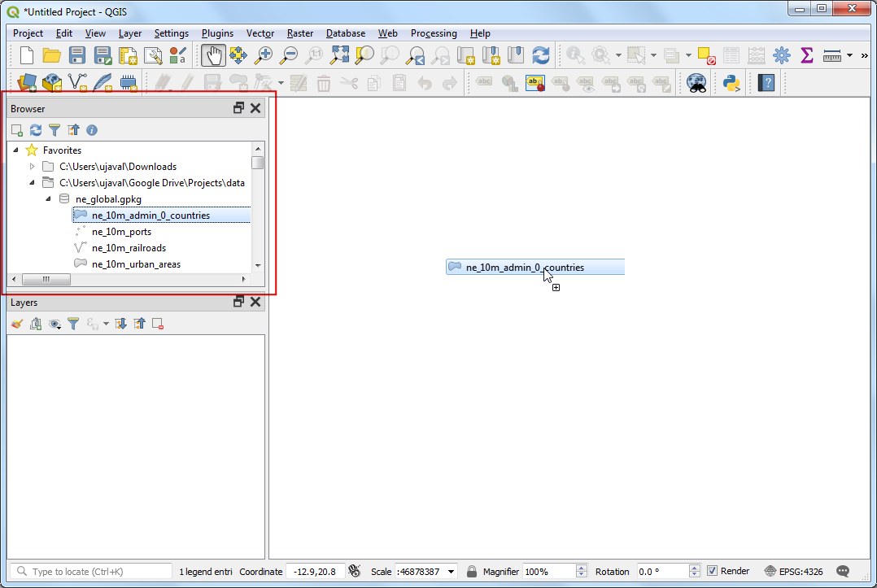Click the Browser panel horizontal scrollbar

[x=130, y=279]
